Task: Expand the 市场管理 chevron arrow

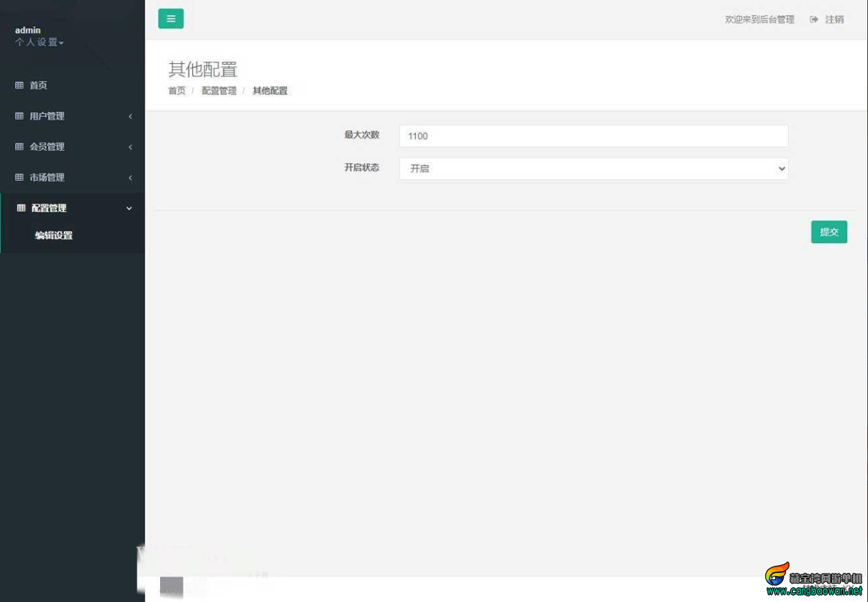Action: [130, 177]
